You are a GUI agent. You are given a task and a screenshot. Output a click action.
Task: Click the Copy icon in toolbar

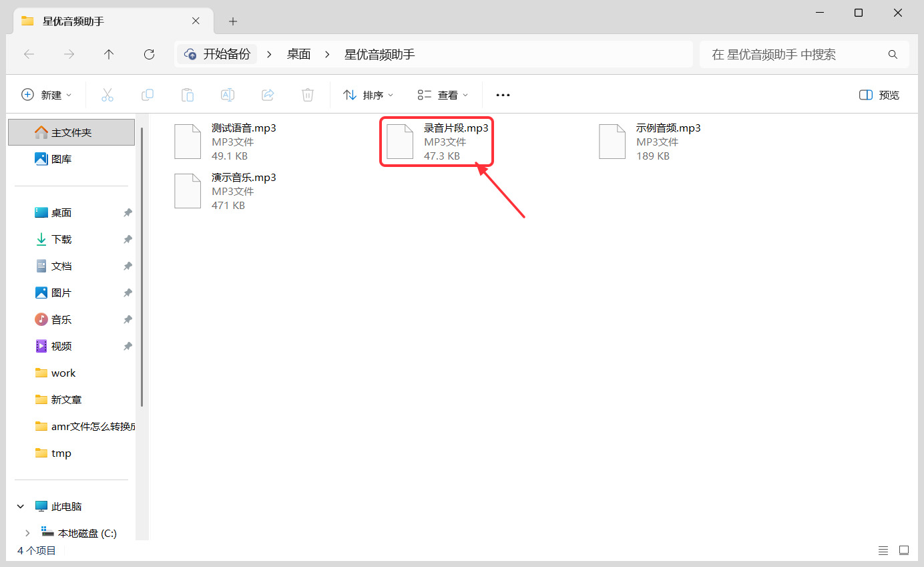(x=148, y=95)
